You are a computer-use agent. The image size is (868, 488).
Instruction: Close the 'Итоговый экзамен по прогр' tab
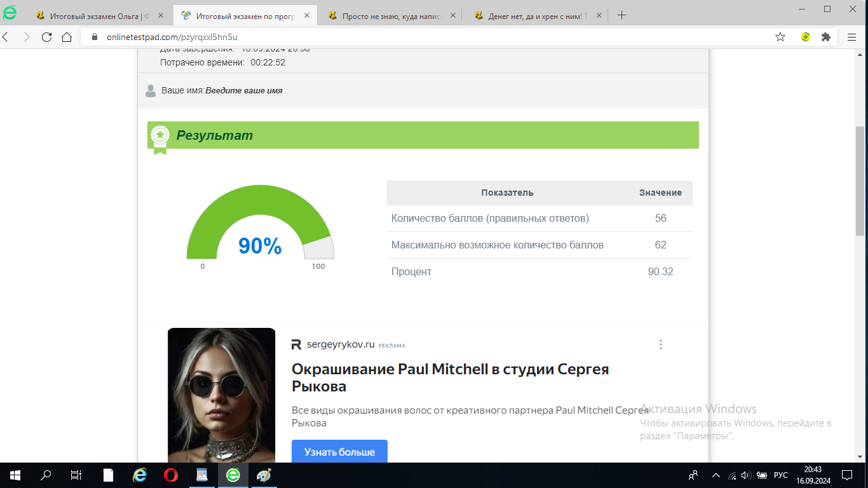coord(306,16)
